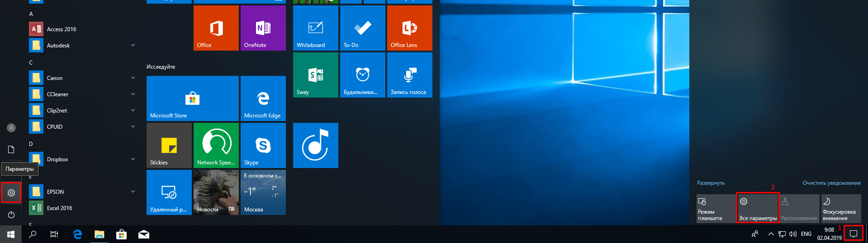Open the Whiteboard tile
This screenshot has width=868, height=243.
coord(315,28)
